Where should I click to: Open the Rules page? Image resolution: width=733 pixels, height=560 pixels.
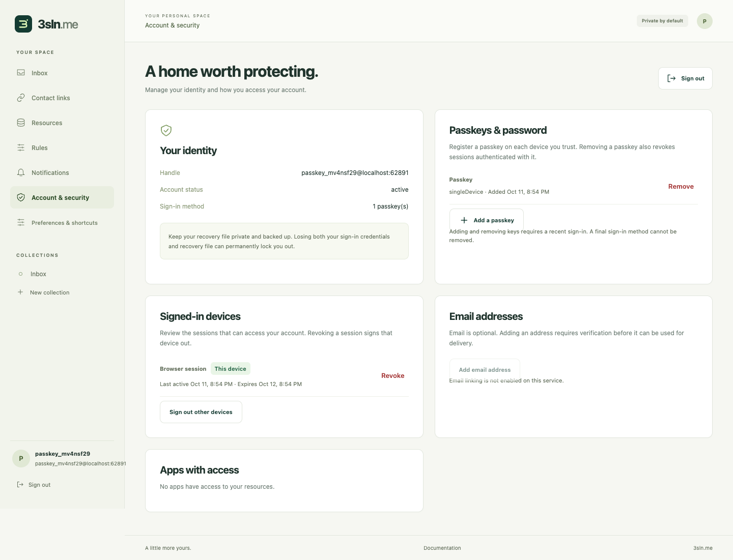coord(62,148)
